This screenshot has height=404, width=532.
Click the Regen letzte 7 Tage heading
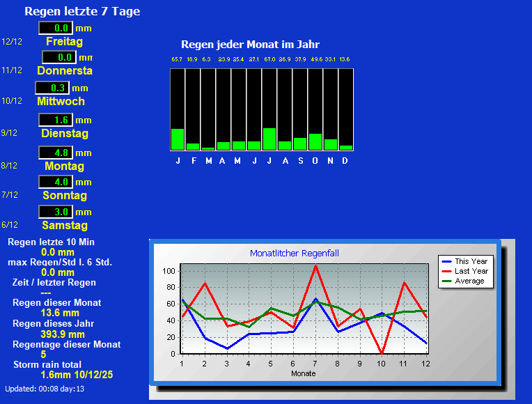[x=82, y=11]
